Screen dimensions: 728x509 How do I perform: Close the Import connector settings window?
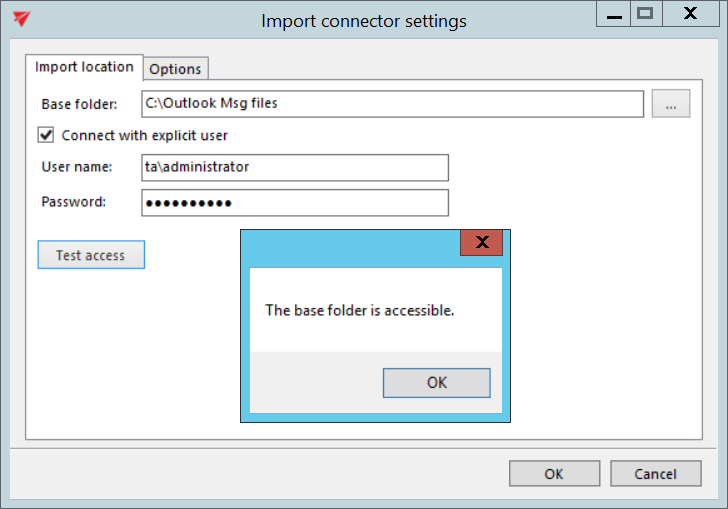tap(690, 14)
